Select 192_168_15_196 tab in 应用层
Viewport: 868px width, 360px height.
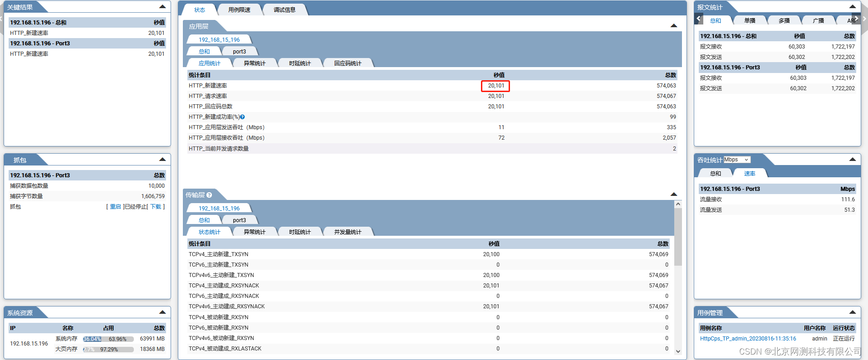(219, 40)
